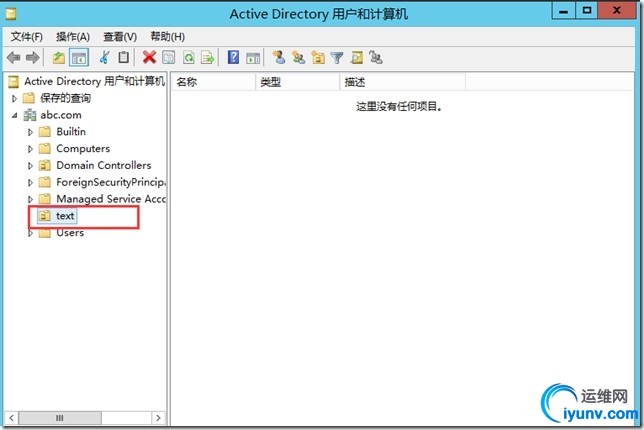Maximize the Active Directory window
Viewport: 644px width, 430px height.
(586, 11)
